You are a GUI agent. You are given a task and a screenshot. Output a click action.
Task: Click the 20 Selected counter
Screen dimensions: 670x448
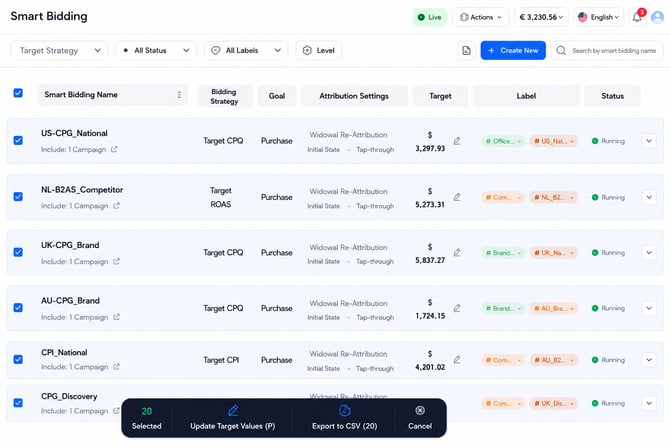(147, 418)
